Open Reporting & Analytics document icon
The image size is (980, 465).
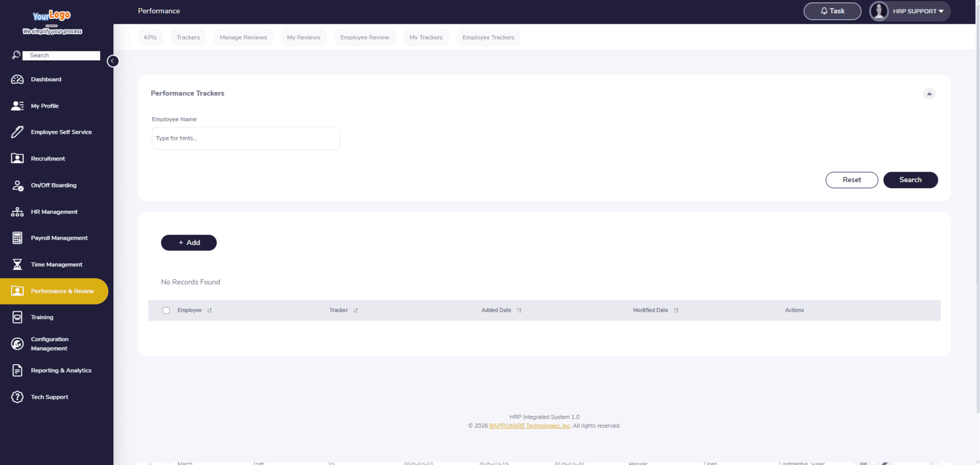pyautogui.click(x=17, y=371)
